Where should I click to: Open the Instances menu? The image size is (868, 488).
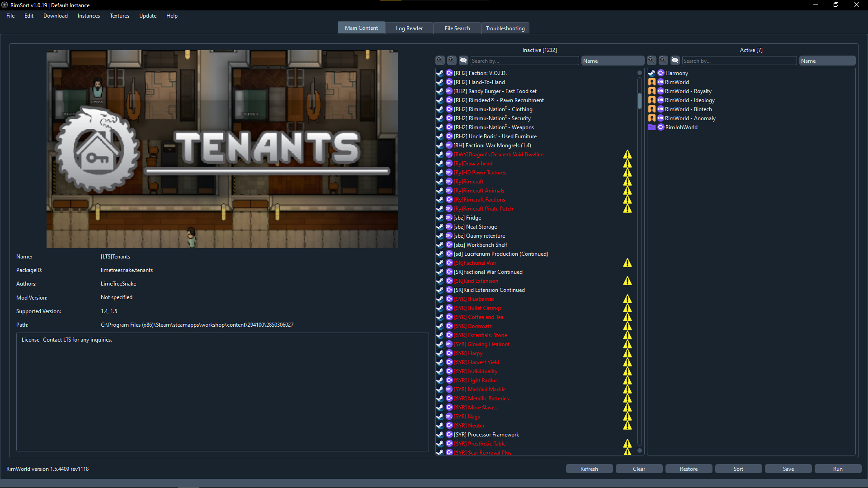point(89,15)
